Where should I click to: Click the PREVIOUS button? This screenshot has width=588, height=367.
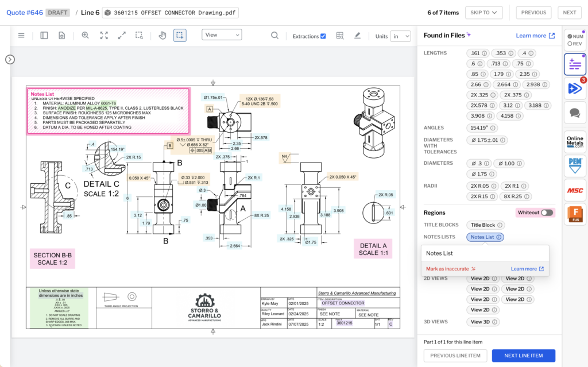tap(533, 13)
